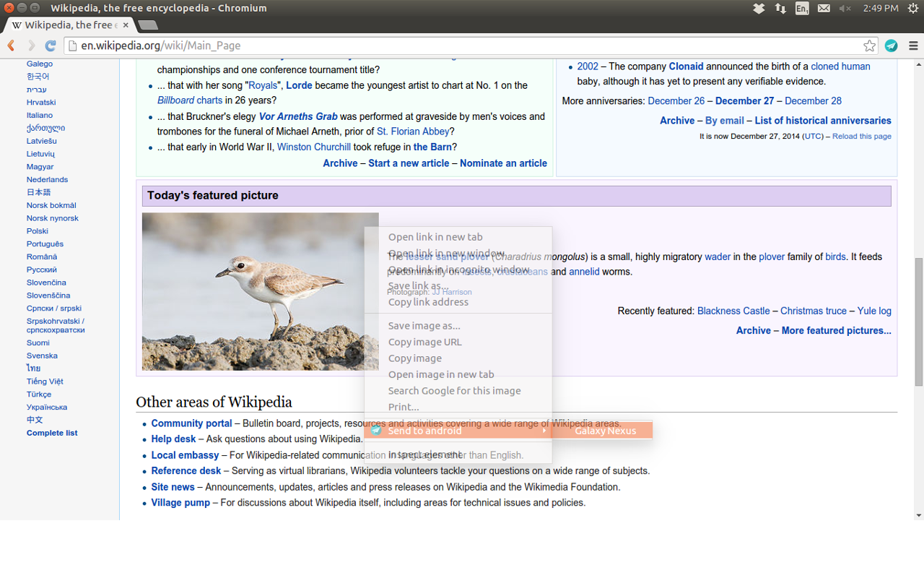Screen dimensions: 924x578
Task: Open the Village pump link
Action: (180, 503)
